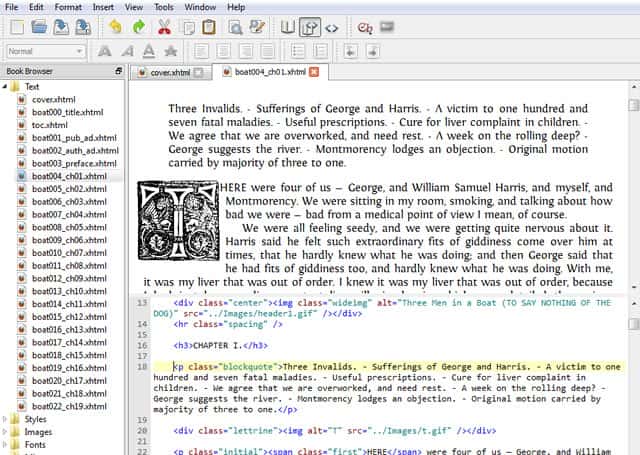Image resolution: width=640 pixels, height=455 pixels.
Task: Click code line 16 CHAPTER I heading
Action: coord(221,346)
